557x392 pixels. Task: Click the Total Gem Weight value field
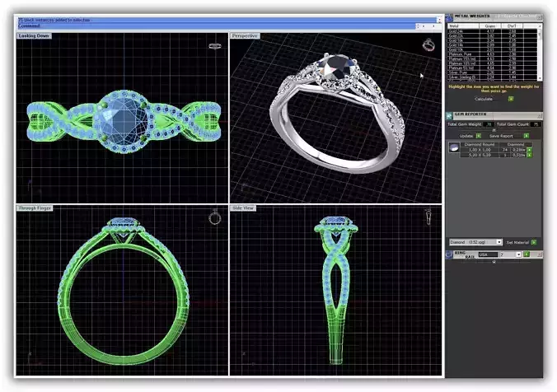click(489, 124)
